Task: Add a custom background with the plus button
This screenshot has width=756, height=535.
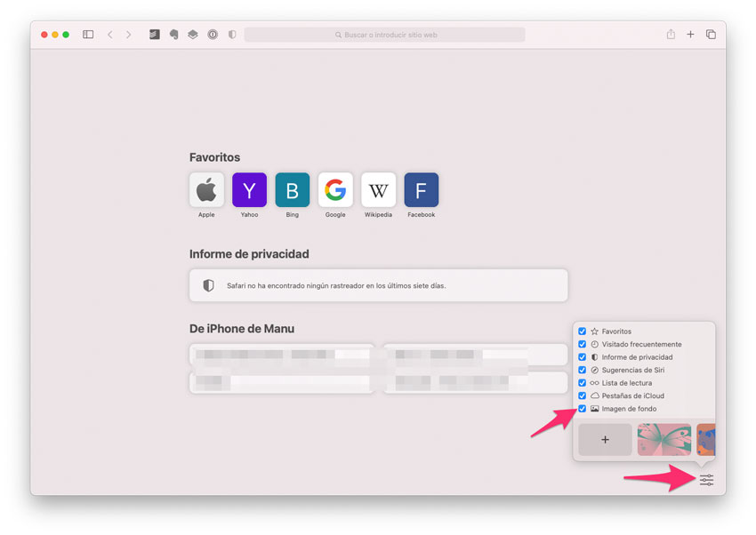Action: pos(605,439)
